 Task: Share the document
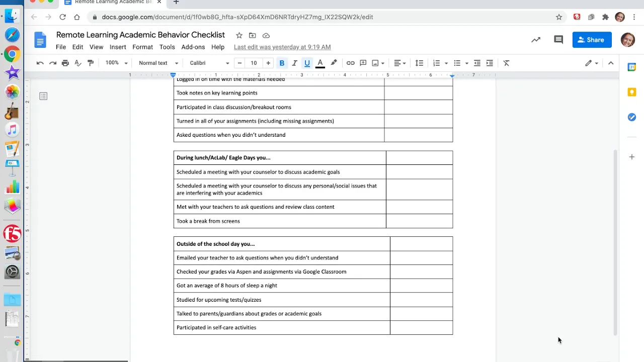point(592,40)
